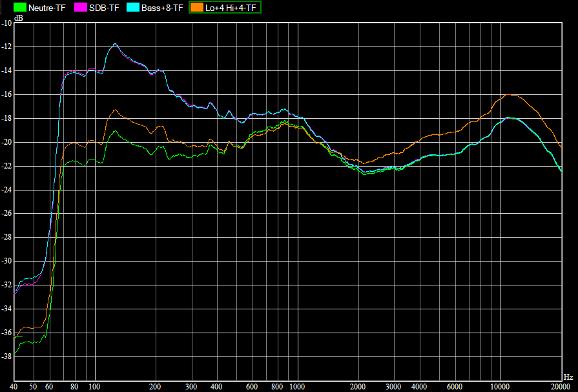
Task: Select the Neutre-TF legend label
Action: pyautogui.click(x=47, y=8)
